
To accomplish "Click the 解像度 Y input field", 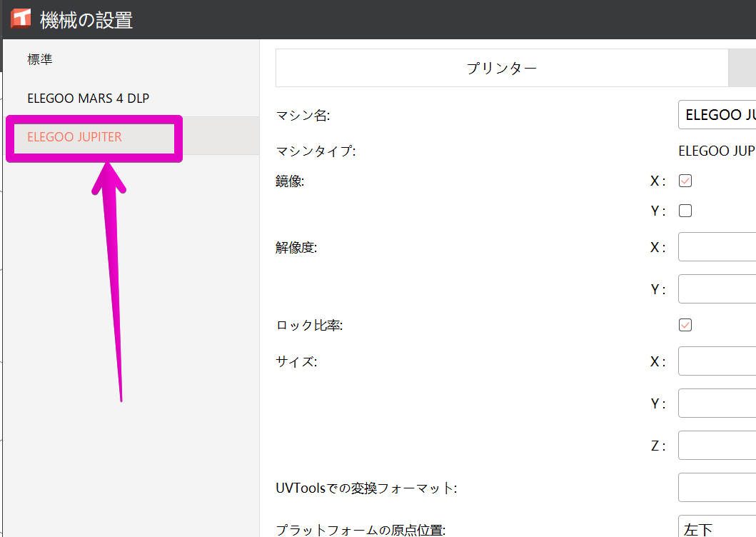I will point(717,288).
